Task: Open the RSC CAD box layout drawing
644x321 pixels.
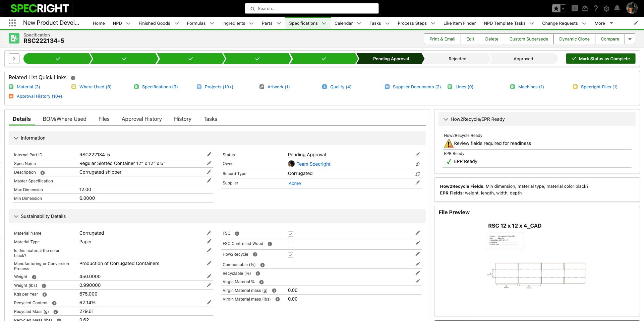Action: coord(536,275)
